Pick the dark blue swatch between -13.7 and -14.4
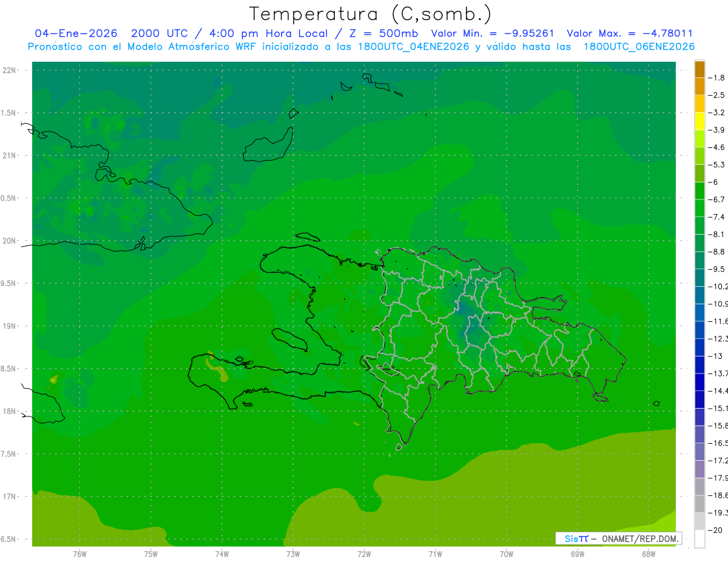Viewport: 728px width, 562px height. click(x=699, y=381)
